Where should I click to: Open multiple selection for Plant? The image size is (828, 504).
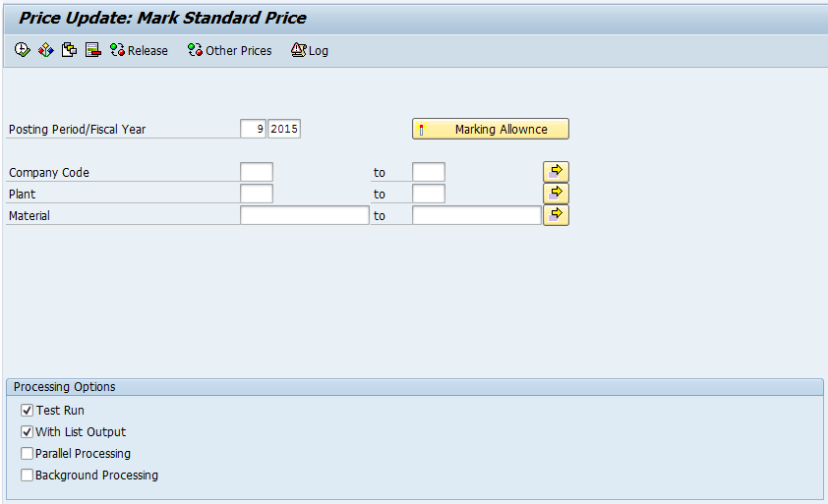click(556, 194)
